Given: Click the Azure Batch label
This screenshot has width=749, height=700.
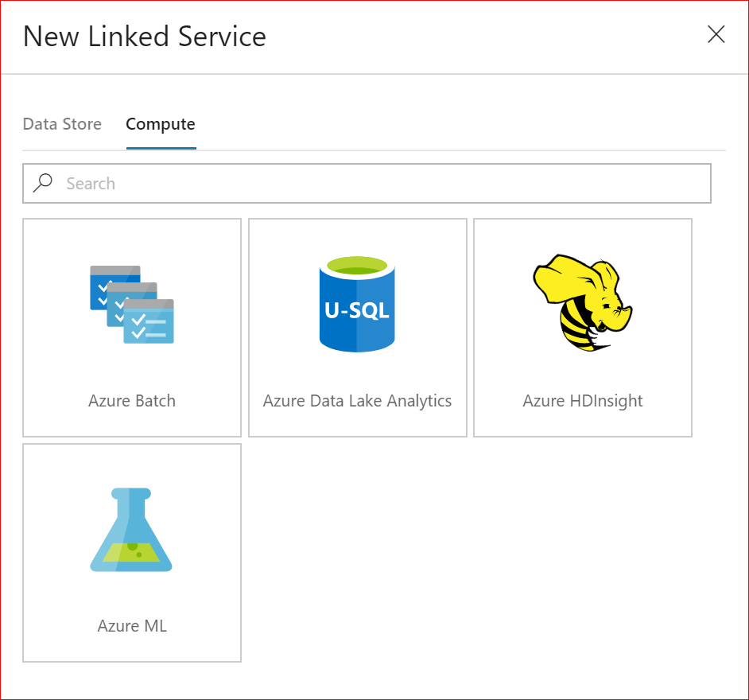Looking at the screenshot, I should click(x=132, y=400).
